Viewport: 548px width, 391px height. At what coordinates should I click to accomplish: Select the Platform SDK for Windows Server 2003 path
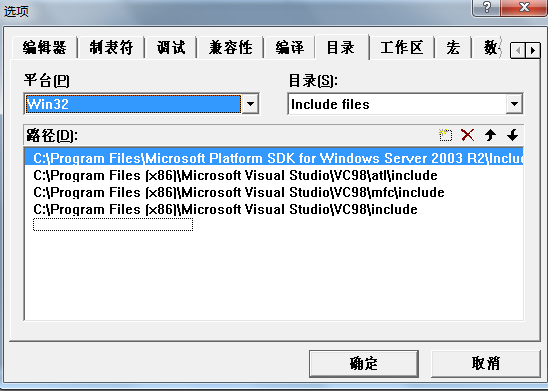tap(274, 158)
